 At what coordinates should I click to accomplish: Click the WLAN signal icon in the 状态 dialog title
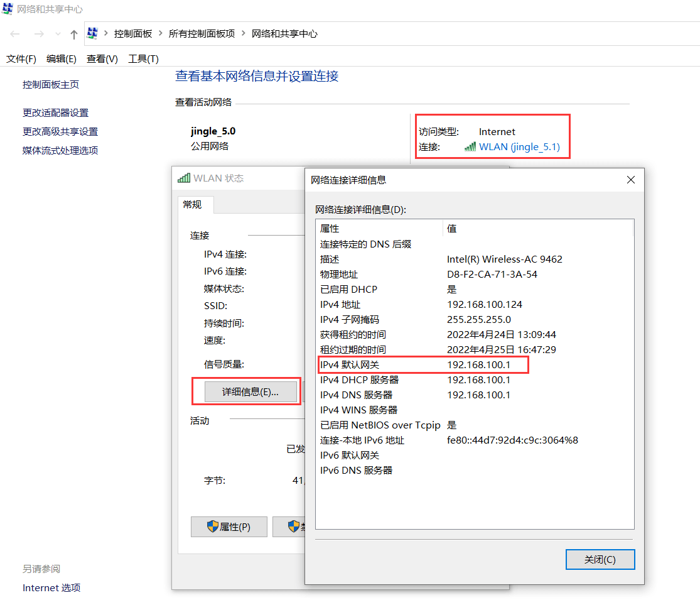tap(185, 178)
